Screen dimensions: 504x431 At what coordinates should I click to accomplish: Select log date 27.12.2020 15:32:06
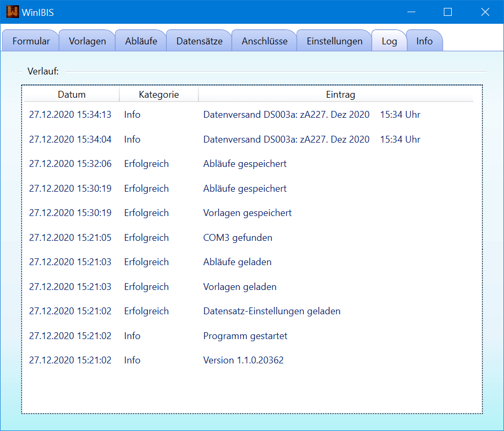click(x=70, y=164)
